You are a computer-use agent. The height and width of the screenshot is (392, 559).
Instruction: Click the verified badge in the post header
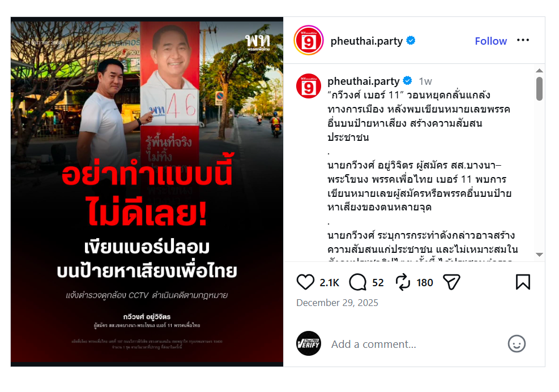(x=411, y=41)
